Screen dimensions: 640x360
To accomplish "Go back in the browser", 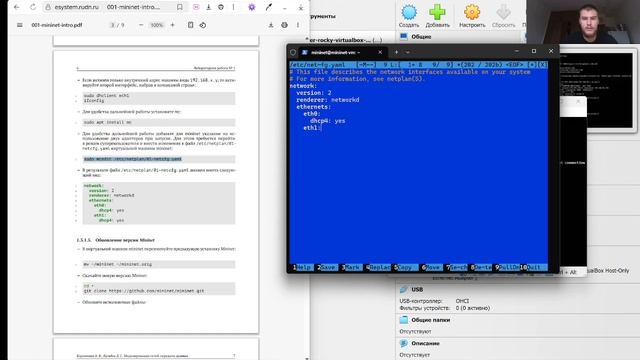I will pyautogui.click(x=16, y=7).
